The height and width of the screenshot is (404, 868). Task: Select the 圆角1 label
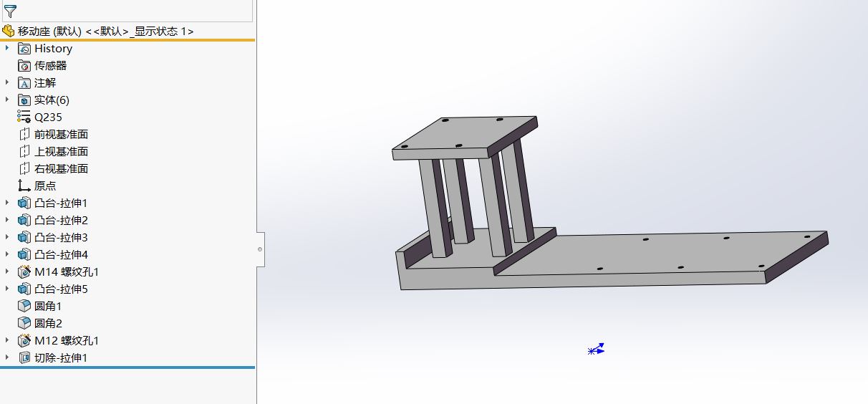click(x=48, y=307)
